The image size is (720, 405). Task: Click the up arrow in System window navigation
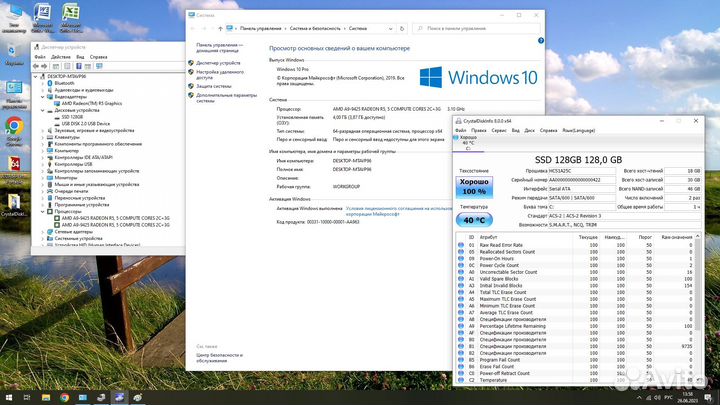220,28
